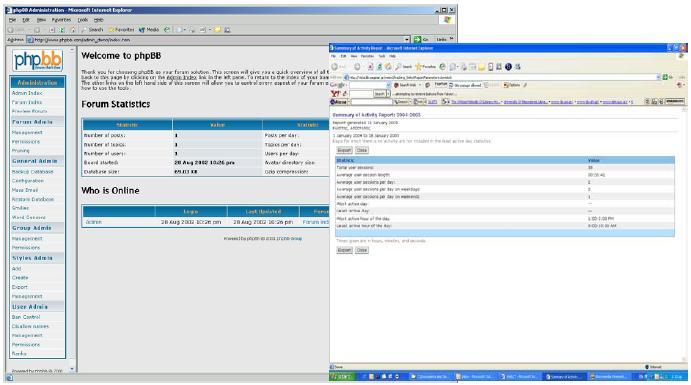Screen dimensions: 691x385
Task: Expand the Google toolbar search box dropdown
Action: (388, 85)
